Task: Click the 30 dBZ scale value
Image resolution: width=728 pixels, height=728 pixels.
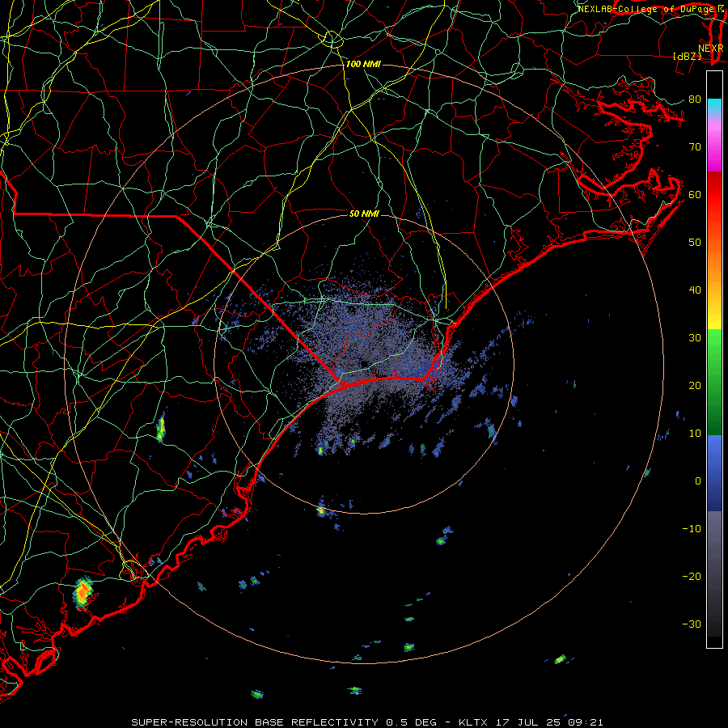Action: coord(695,338)
